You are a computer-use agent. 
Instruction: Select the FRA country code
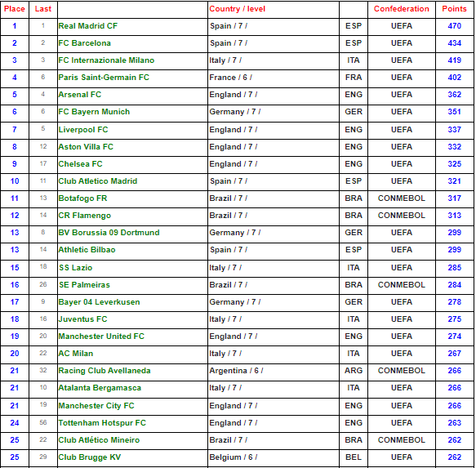coord(354,78)
